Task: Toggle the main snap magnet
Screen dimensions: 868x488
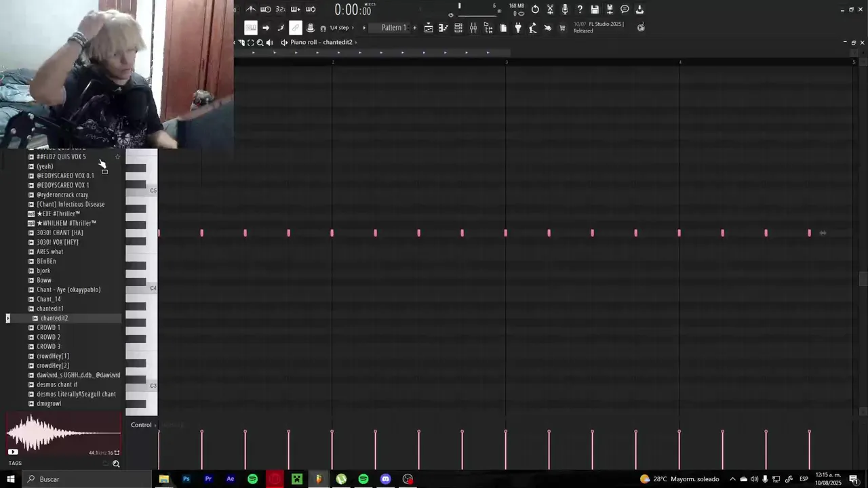Action: (x=323, y=28)
